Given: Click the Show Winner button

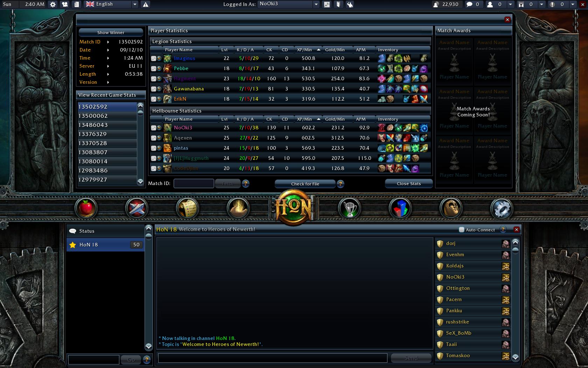Looking at the screenshot, I should pyautogui.click(x=111, y=33).
